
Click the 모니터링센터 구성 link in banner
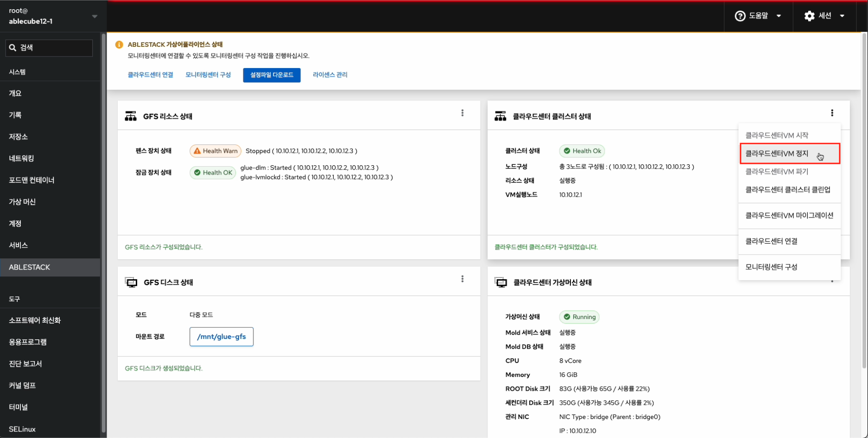point(208,75)
